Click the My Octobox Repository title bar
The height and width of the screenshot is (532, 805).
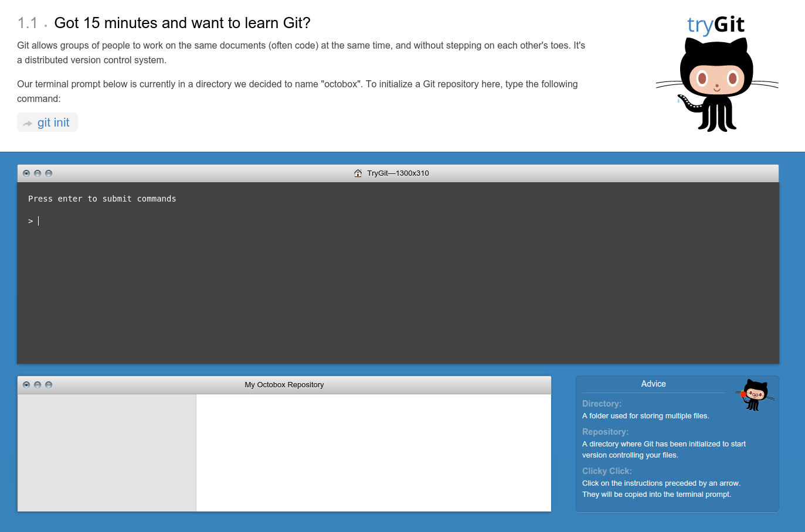[x=284, y=385]
